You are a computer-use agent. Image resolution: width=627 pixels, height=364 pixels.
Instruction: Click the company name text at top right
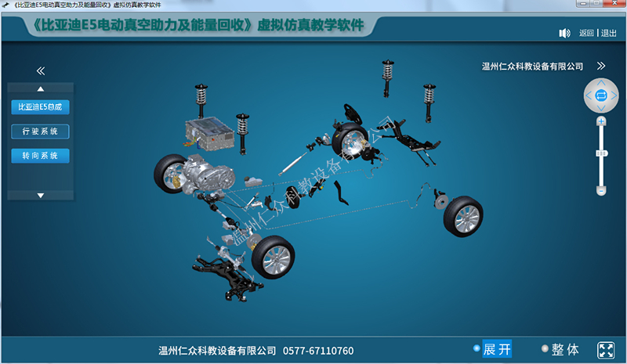pos(532,67)
